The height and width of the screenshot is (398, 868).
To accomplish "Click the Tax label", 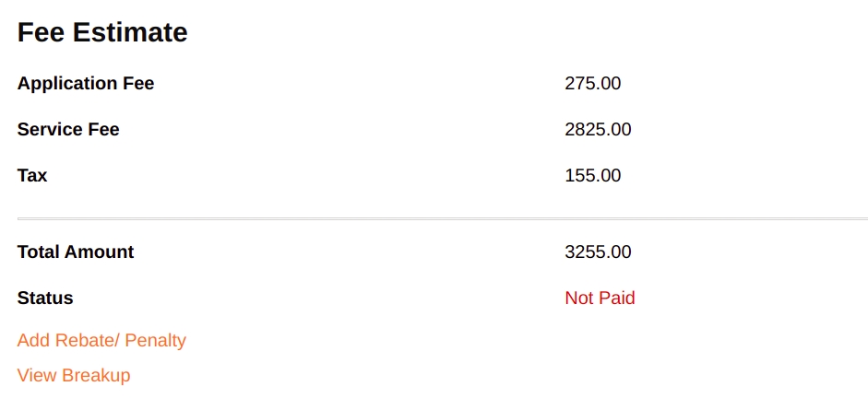I will click(32, 175).
